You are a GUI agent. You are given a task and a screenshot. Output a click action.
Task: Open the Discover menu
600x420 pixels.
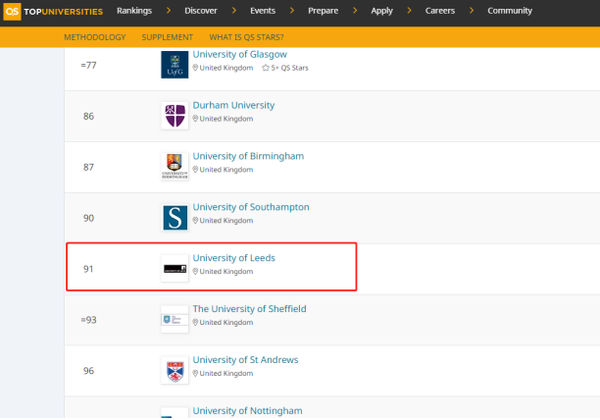(201, 11)
